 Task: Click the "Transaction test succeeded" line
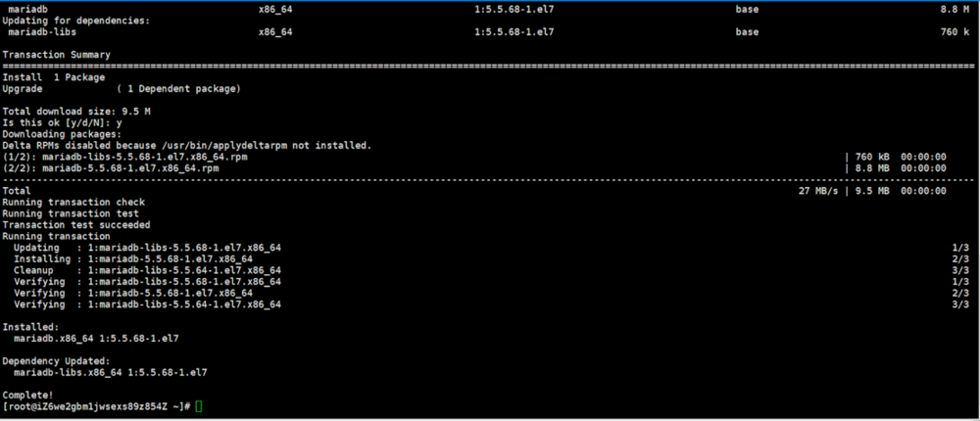pyautogui.click(x=71, y=224)
